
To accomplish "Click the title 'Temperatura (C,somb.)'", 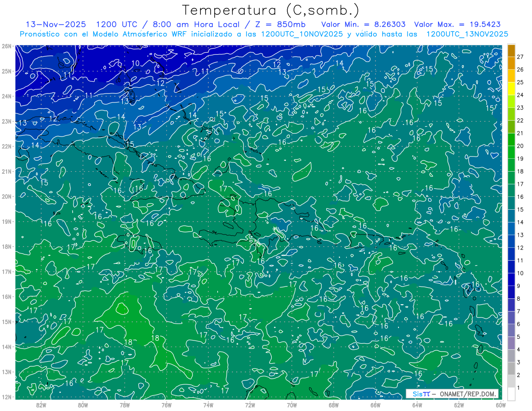I will pos(271,10).
